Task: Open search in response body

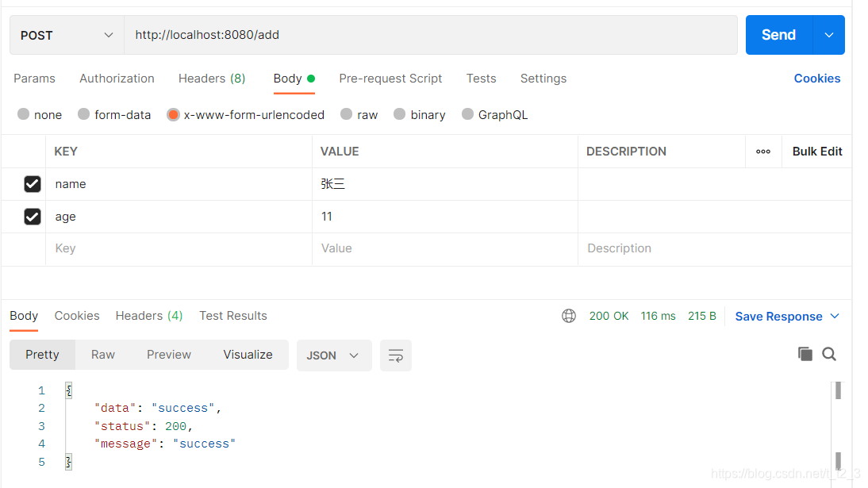Action: pyautogui.click(x=828, y=354)
